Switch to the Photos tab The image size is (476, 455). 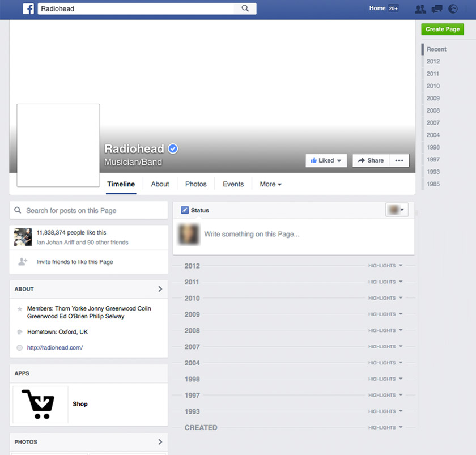point(195,184)
